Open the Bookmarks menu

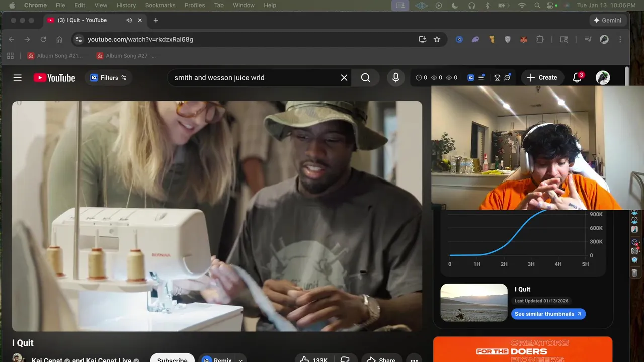point(160,5)
